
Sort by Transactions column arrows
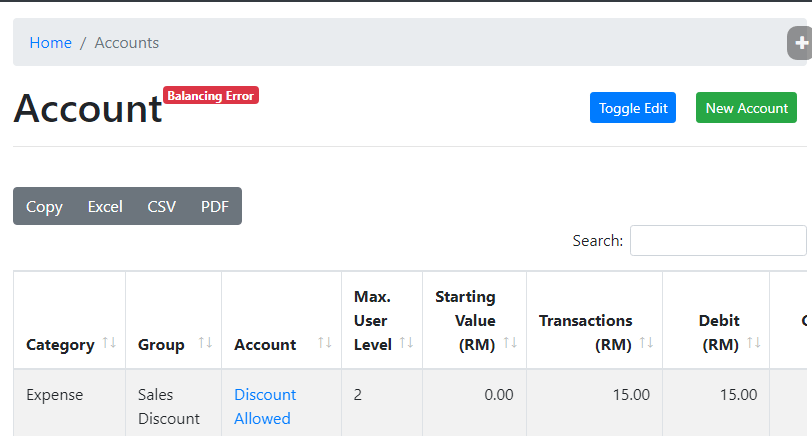point(646,343)
